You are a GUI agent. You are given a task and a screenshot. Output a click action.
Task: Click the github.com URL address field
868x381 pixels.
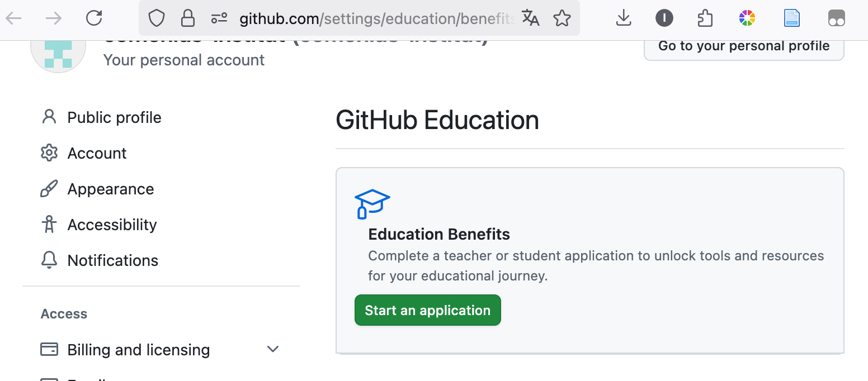pyautogui.click(x=375, y=19)
